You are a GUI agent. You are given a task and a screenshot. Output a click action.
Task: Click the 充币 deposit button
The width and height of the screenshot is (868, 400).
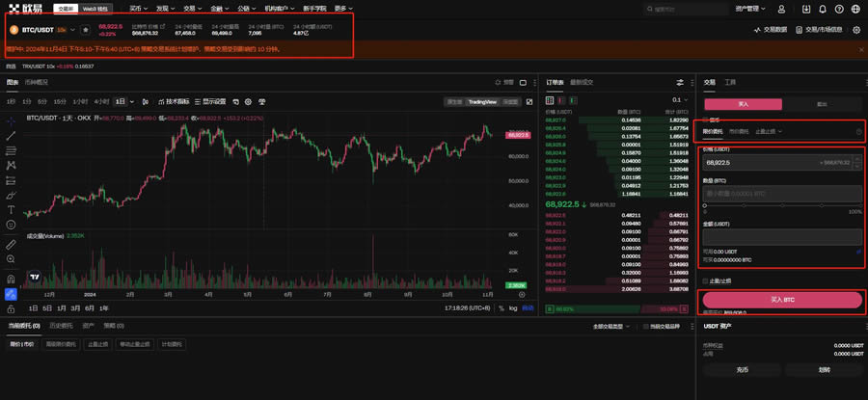coord(743,369)
